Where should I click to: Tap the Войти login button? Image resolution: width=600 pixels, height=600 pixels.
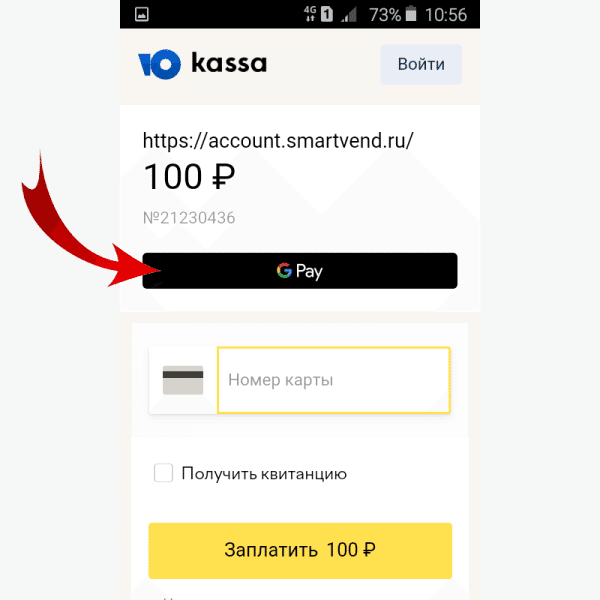pyautogui.click(x=421, y=64)
